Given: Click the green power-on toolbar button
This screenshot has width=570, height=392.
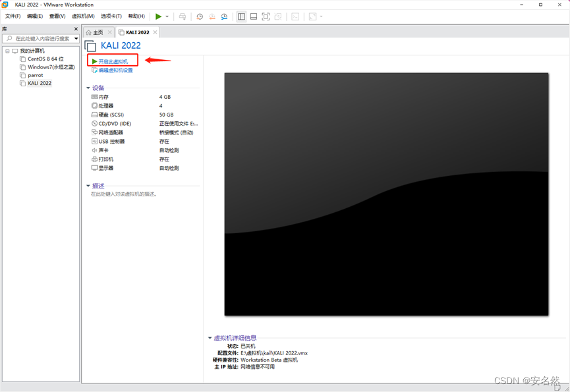Looking at the screenshot, I should coord(159,16).
